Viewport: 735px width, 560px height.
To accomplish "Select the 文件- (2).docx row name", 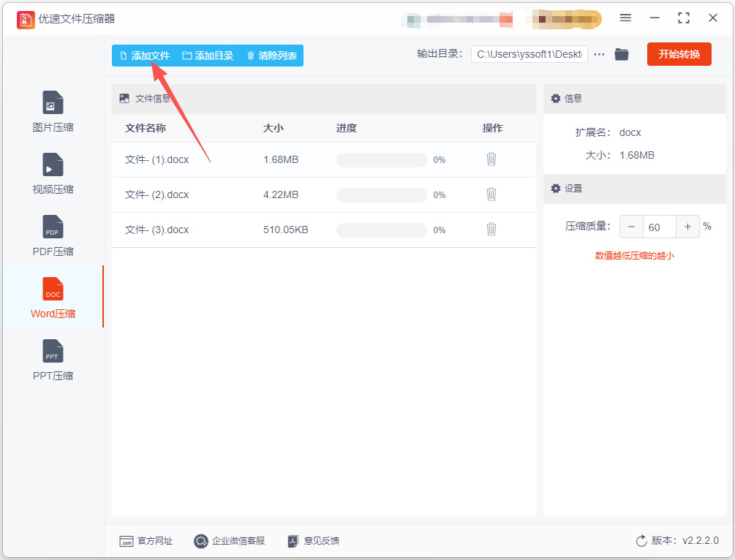I will point(157,195).
